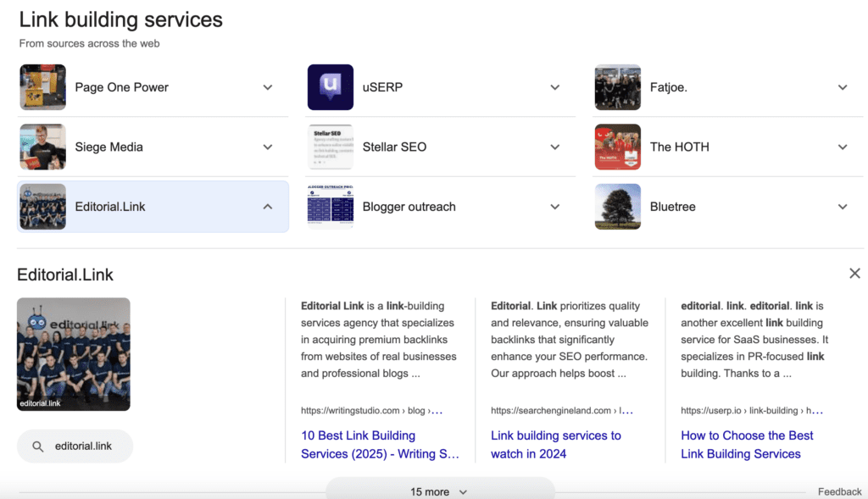The height and width of the screenshot is (499, 868).
Task: Open "10 Best Link Building Services (2025)" link
Action: tap(380, 445)
